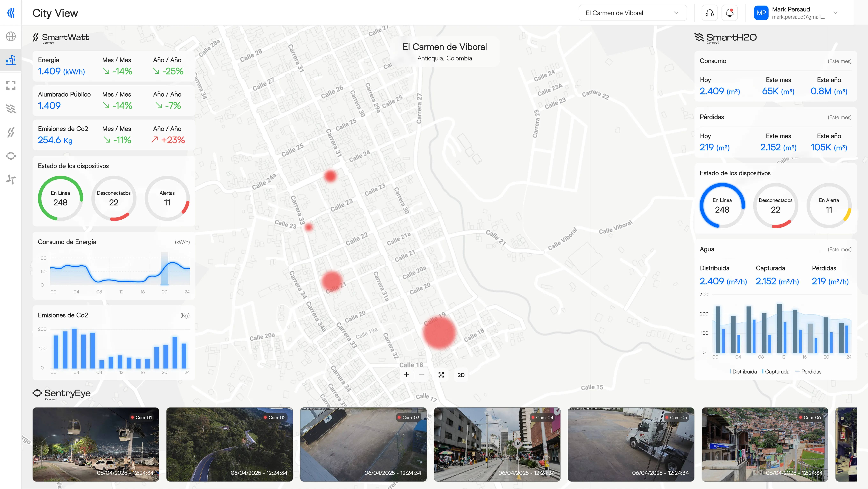The height and width of the screenshot is (489, 868).
Task: Open SmartH2O water waves sidebar icon
Action: coord(11,109)
